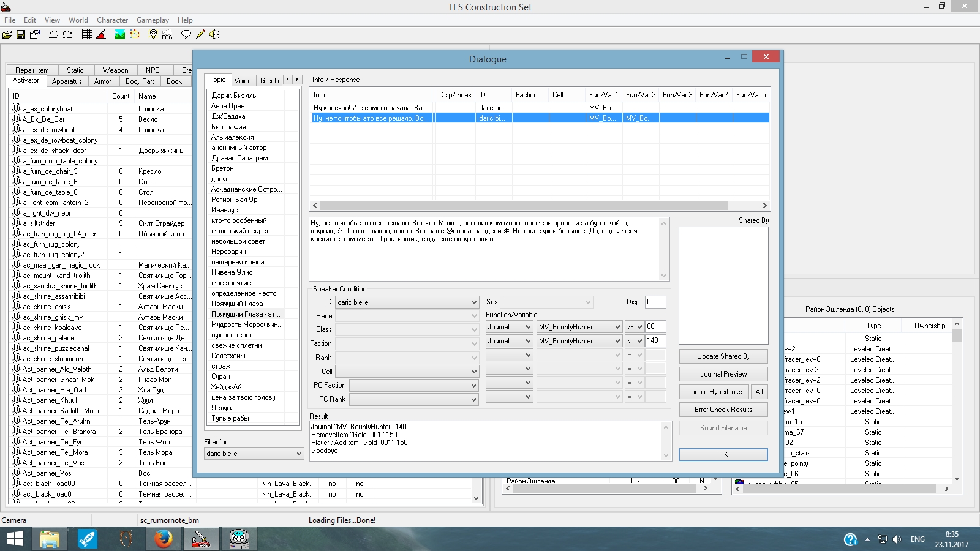Click the network icon in system tray
Screen dimensions: 980x551
pos(882,539)
